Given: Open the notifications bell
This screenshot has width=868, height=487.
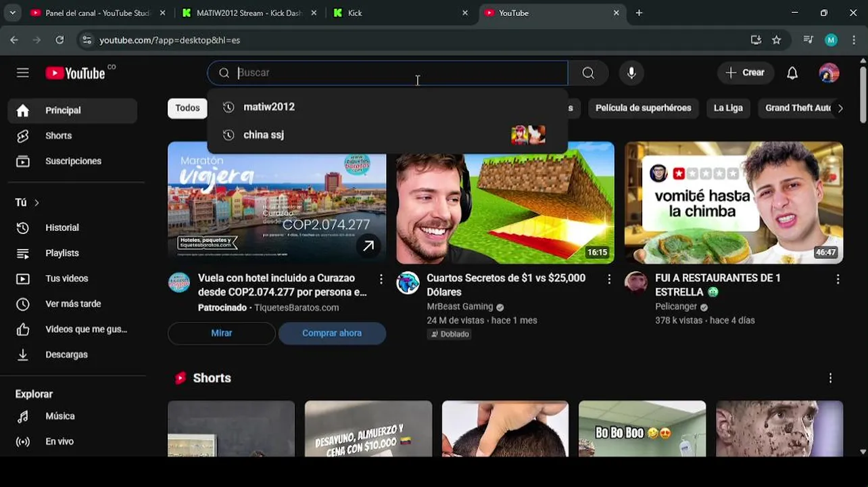Looking at the screenshot, I should click(792, 73).
